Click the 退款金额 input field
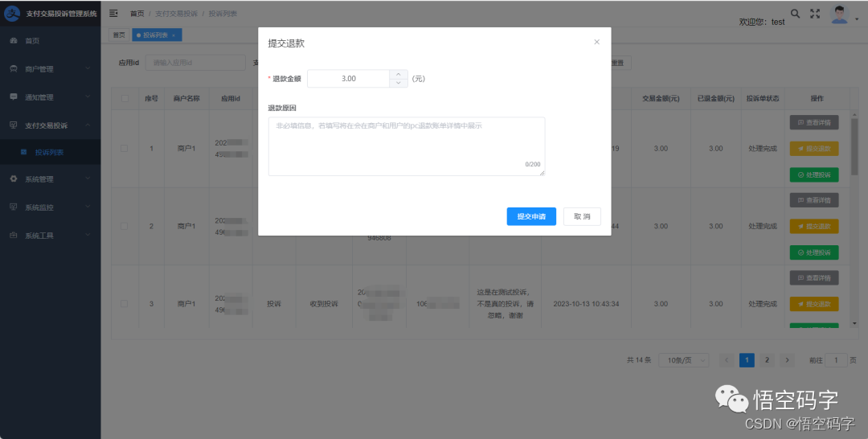 point(349,79)
